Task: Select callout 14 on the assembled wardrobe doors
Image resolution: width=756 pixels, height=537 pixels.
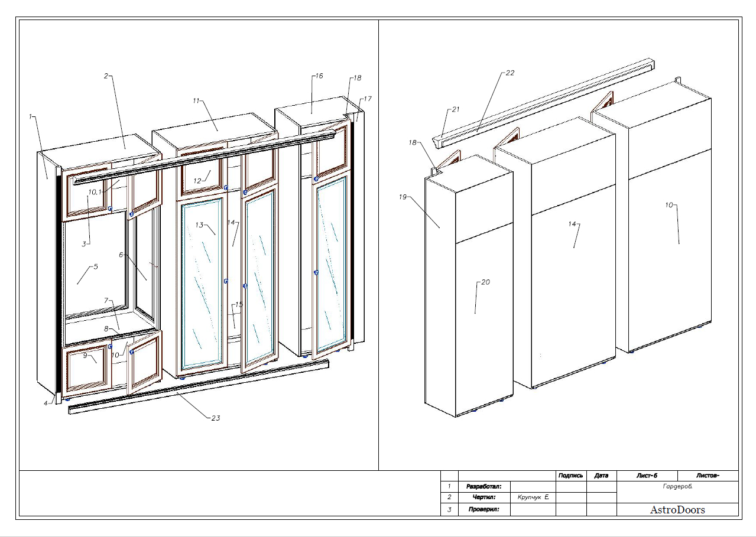Action: click(231, 223)
